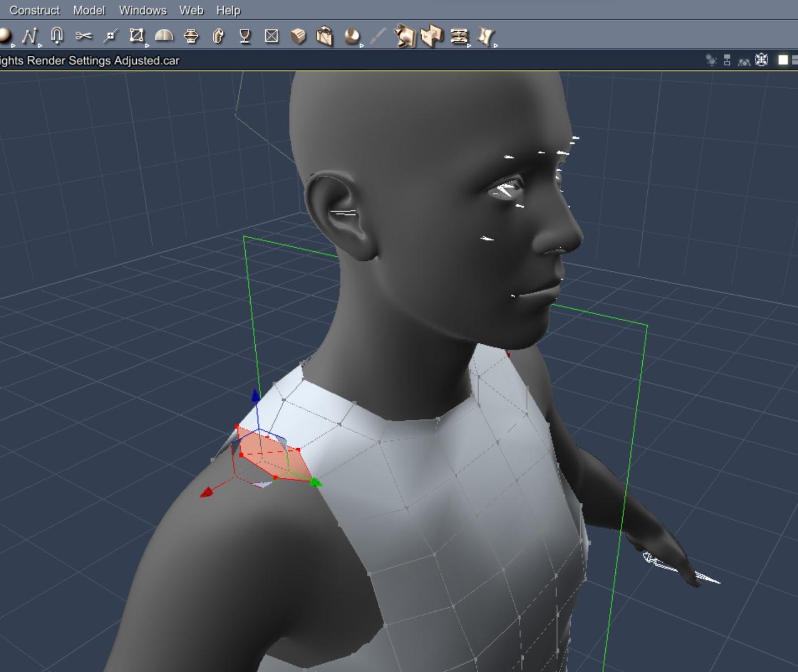The width and height of the screenshot is (798, 672).
Task: Switch to the stacked split view layout
Action: click(795, 60)
